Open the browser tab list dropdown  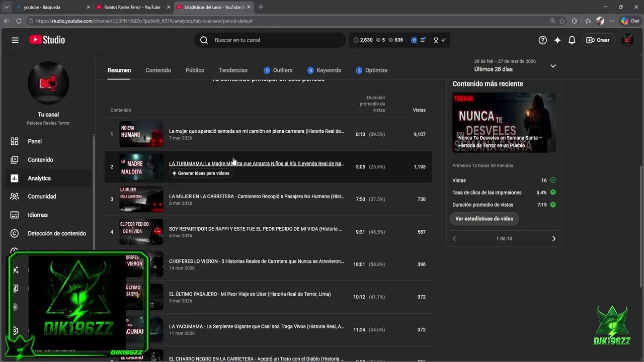[x=7, y=7]
